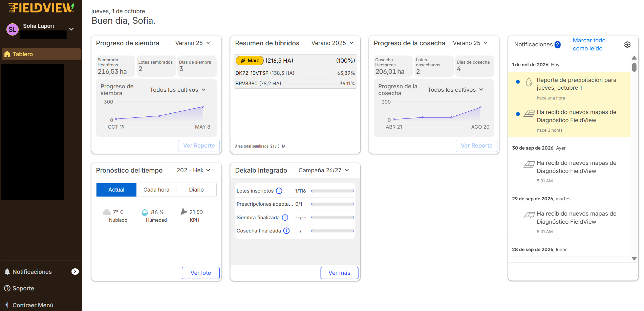Switch to the Cada hora weather tab
Screen dimensions: 644x311
(156, 190)
